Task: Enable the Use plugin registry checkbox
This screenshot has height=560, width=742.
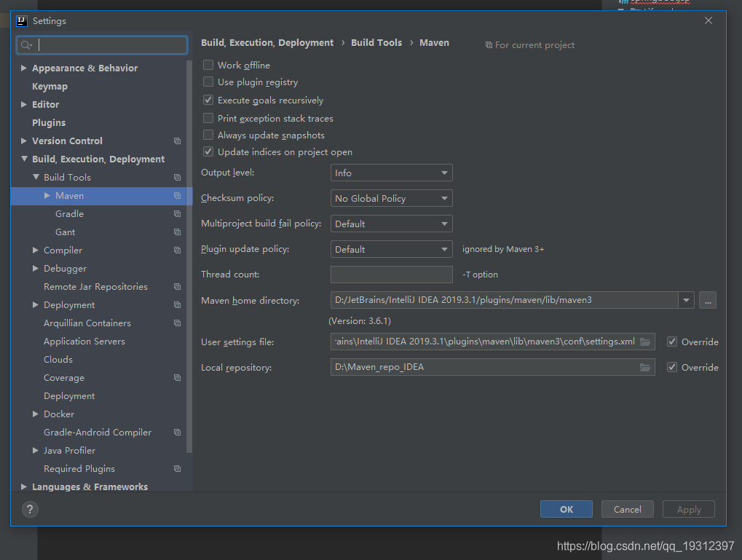Action: [x=208, y=82]
